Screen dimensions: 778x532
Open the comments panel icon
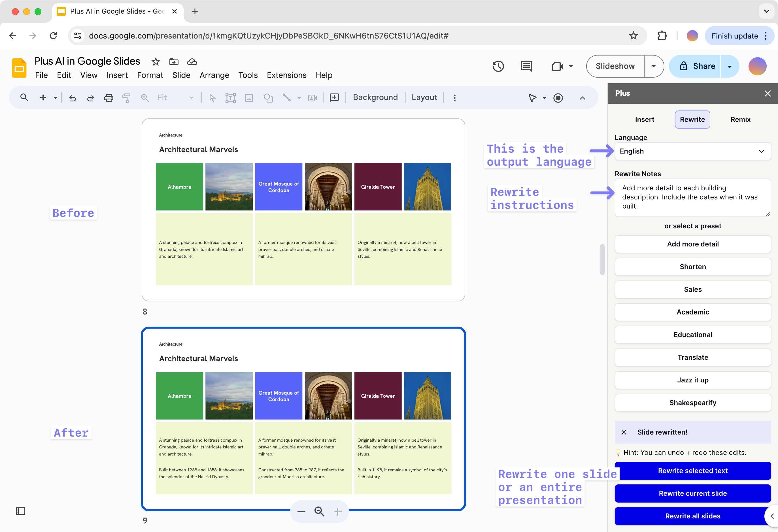[x=526, y=66]
